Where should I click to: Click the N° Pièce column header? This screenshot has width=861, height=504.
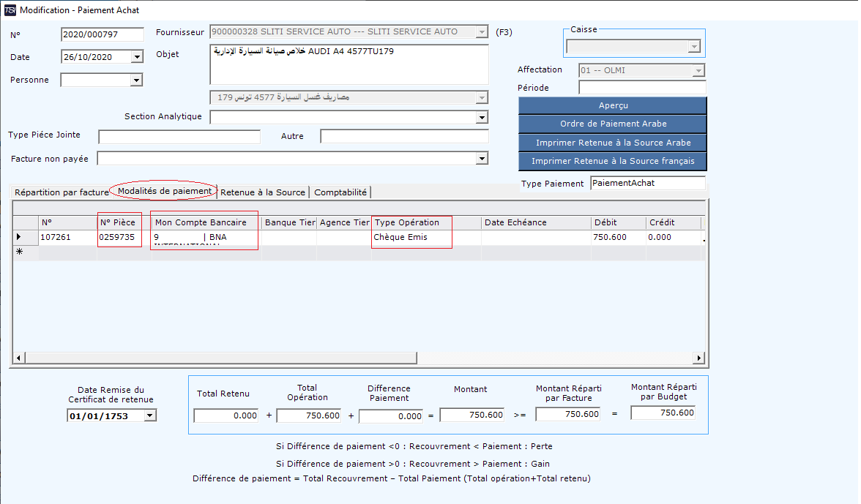124,222
